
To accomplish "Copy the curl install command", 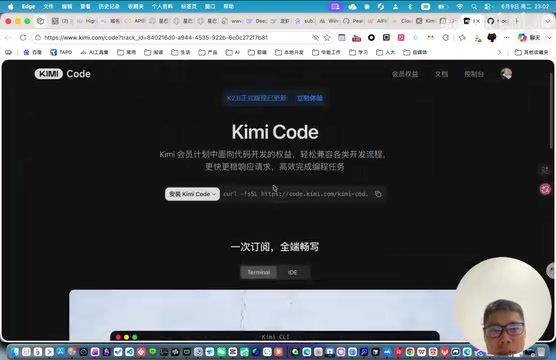I will tap(378, 194).
